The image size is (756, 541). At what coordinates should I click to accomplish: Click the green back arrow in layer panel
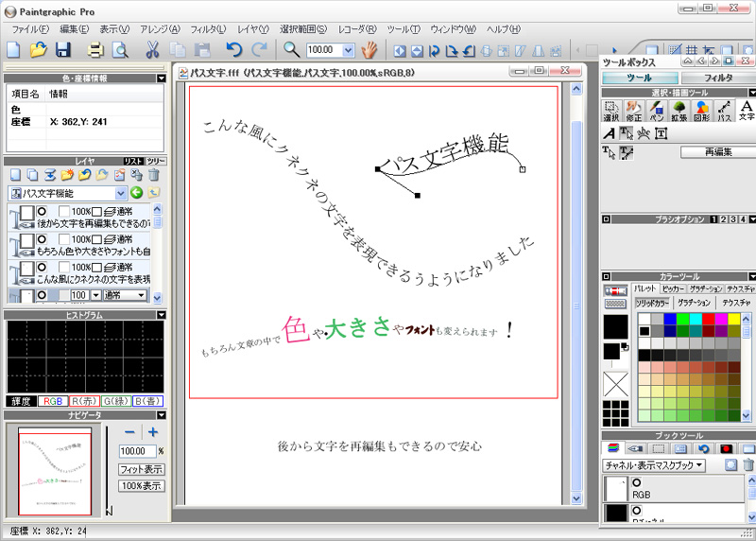[136, 193]
